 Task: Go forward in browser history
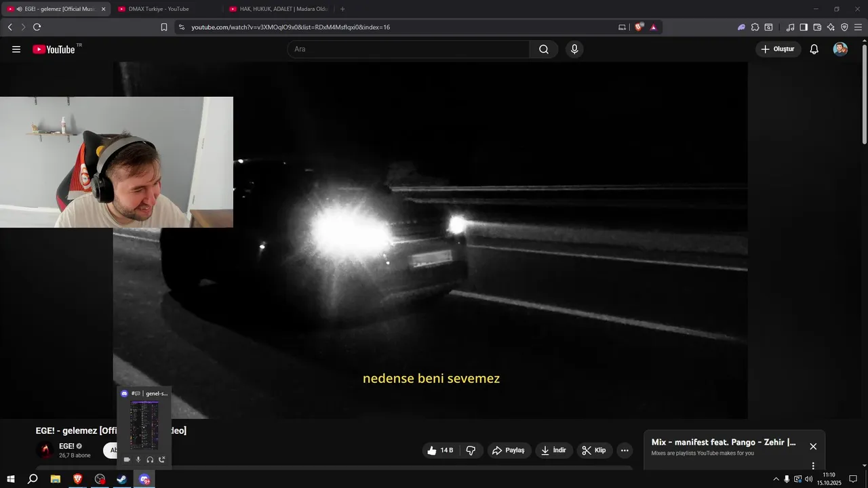[23, 27]
